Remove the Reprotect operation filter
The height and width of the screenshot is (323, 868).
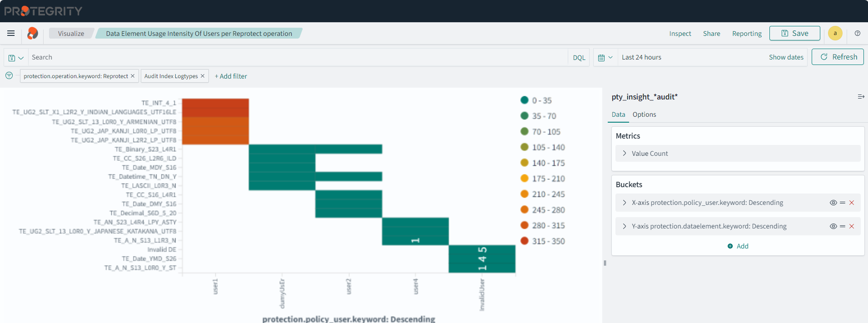pos(133,76)
